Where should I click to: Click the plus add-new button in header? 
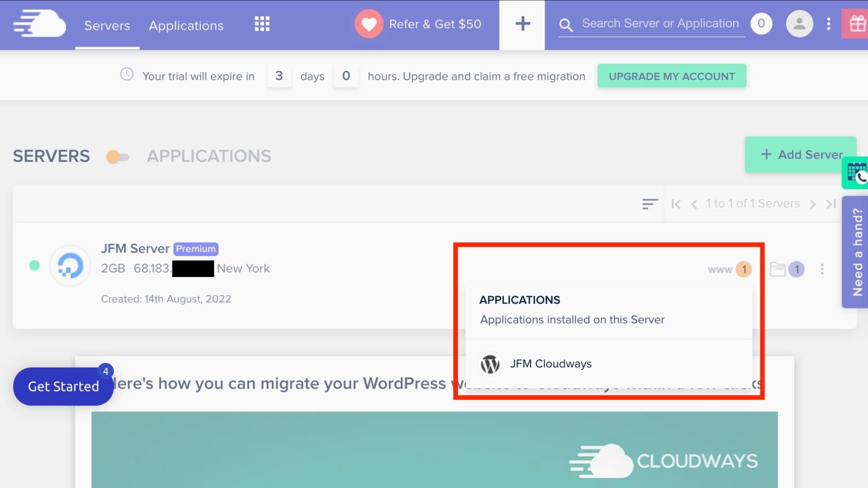pos(522,24)
